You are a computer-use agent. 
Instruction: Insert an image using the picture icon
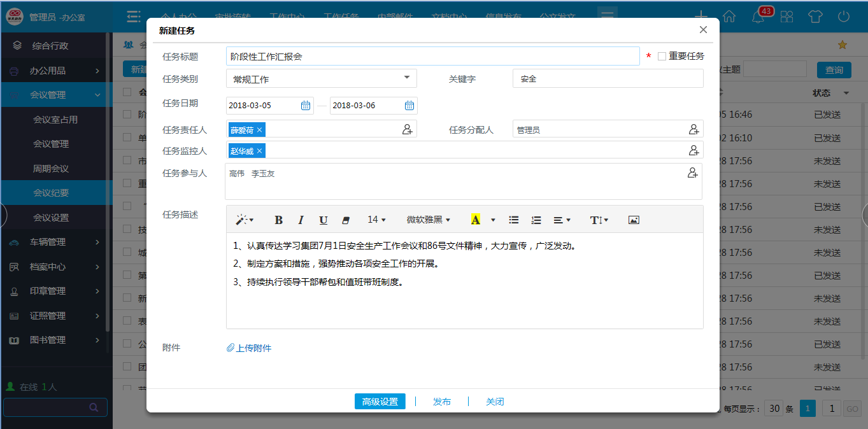click(633, 220)
